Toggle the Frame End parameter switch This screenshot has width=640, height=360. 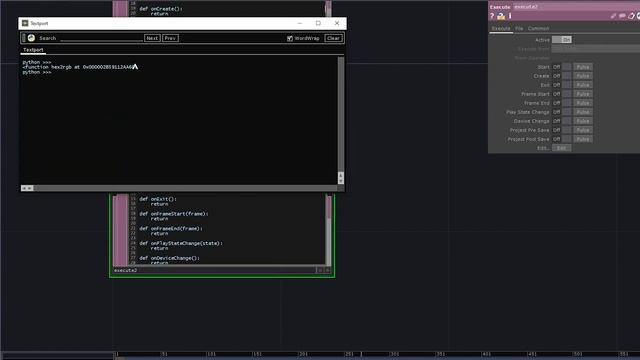562,103
